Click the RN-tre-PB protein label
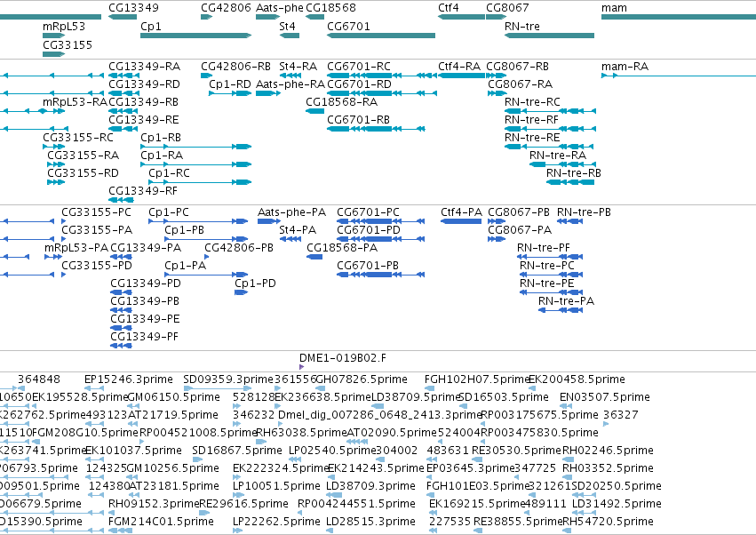Viewport: 756px width, 535px height. pos(584,212)
